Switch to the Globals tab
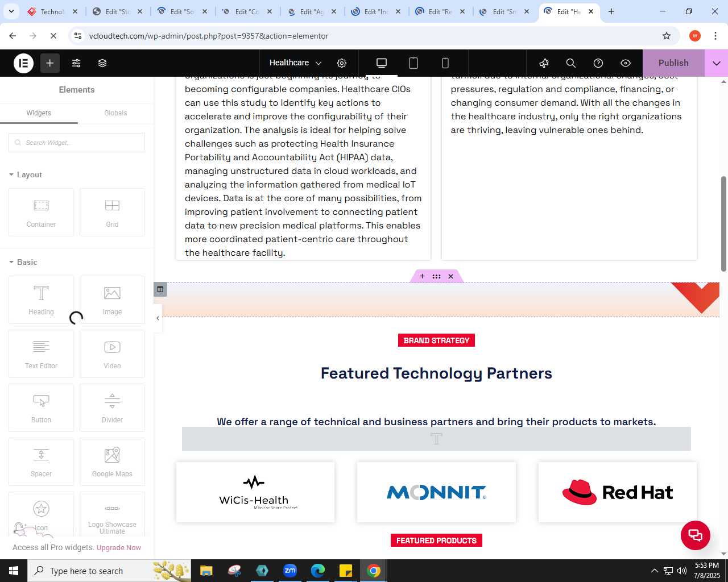 (x=115, y=113)
